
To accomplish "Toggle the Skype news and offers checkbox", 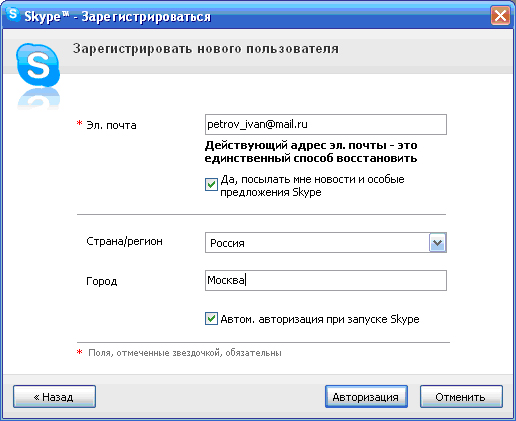I will click(x=211, y=184).
